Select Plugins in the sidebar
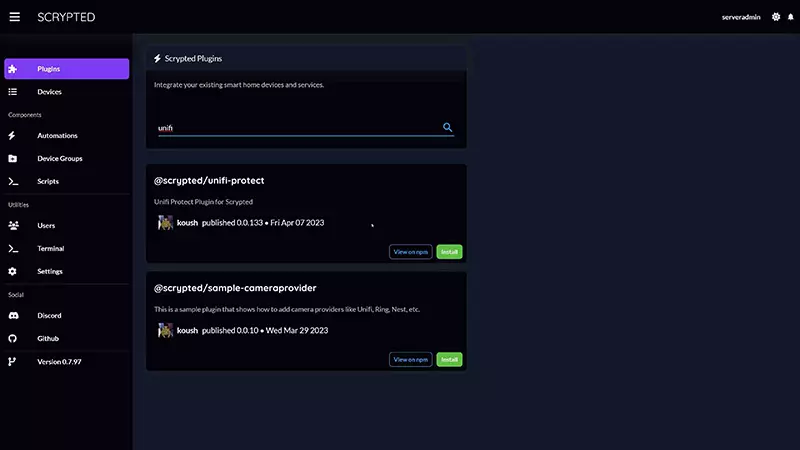The width and height of the screenshot is (800, 450). 66,69
